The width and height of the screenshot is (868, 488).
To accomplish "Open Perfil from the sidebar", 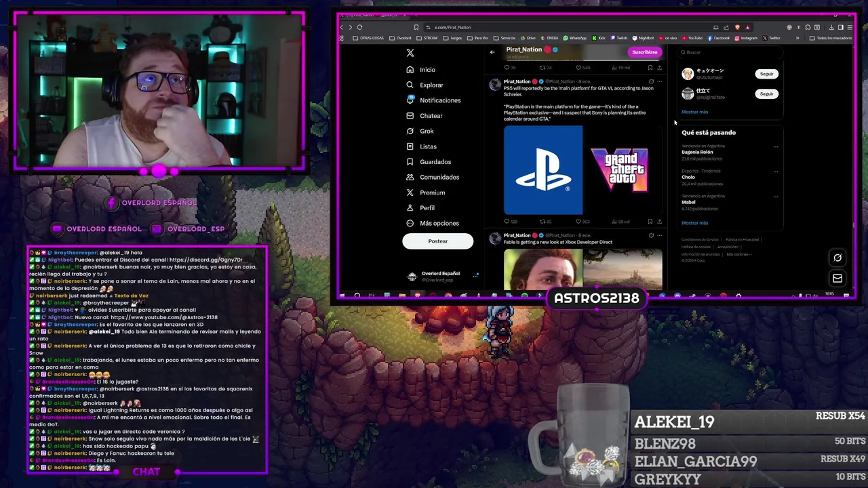I will pos(420,208).
